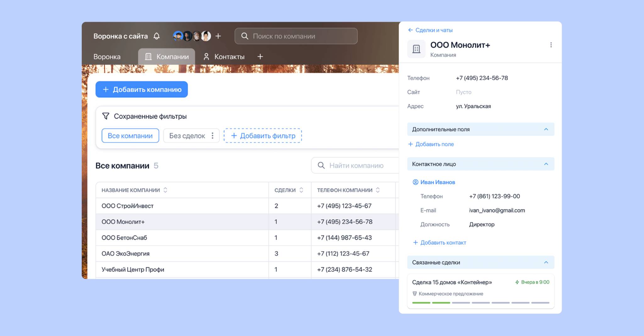Click the plus icon after Контакты tab
This screenshot has height=336, width=644.
coord(260,57)
